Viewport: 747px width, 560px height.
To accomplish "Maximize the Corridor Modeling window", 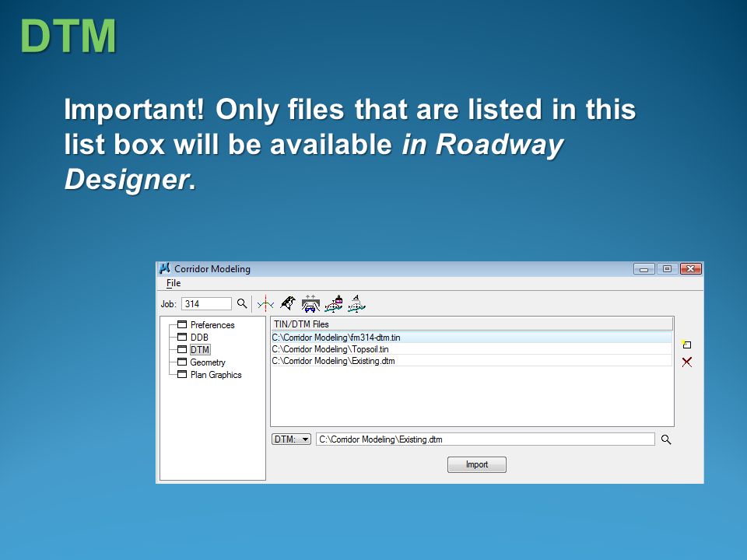I will click(667, 269).
